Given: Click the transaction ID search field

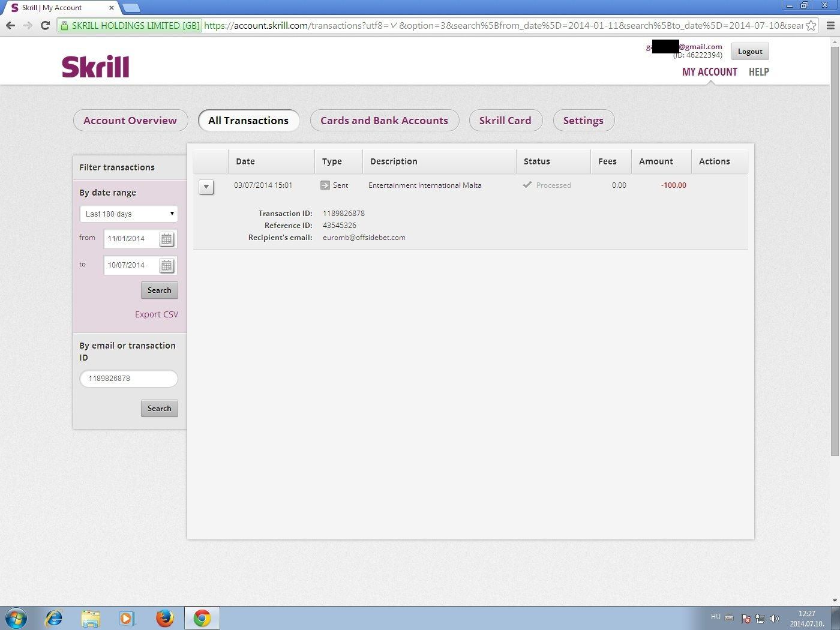Looking at the screenshot, I should [128, 379].
